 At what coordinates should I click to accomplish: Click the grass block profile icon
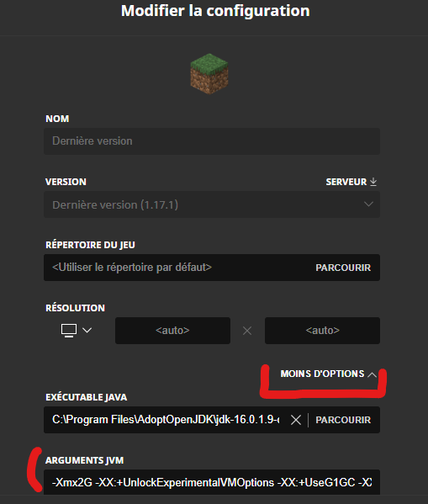(x=209, y=73)
